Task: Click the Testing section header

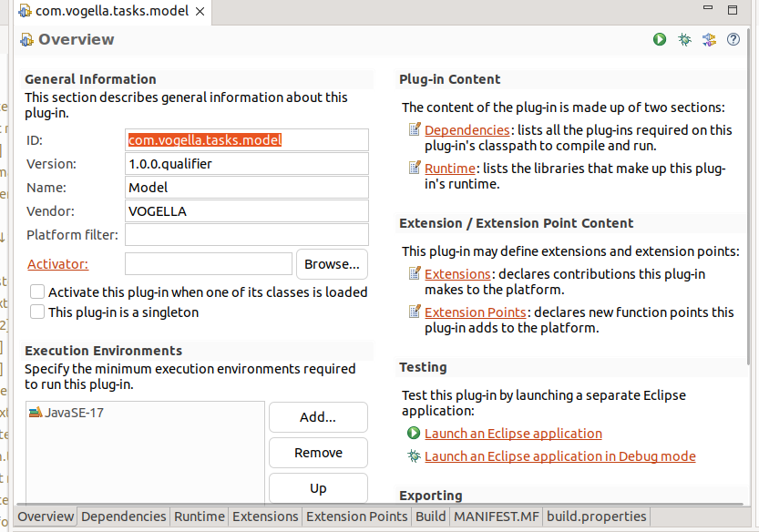Action: tap(423, 367)
